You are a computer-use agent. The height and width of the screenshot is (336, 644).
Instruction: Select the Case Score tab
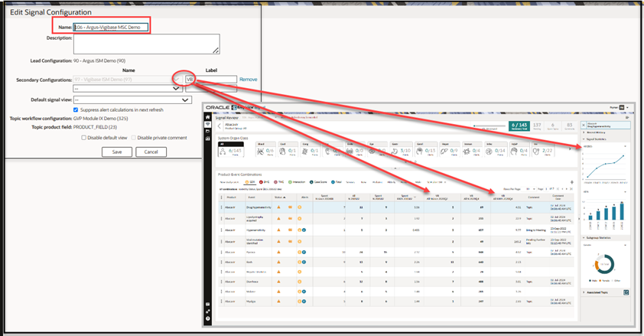coord(318,182)
